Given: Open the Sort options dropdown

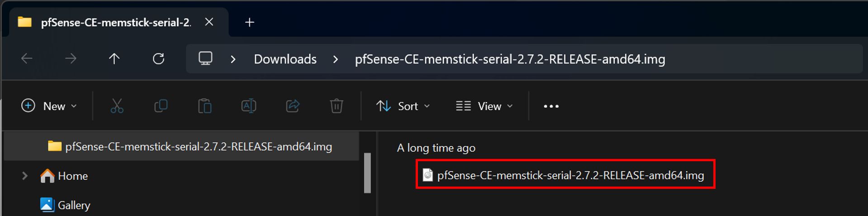Looking at the screenshot, I should pyautogui.click(x=403, y=106).
